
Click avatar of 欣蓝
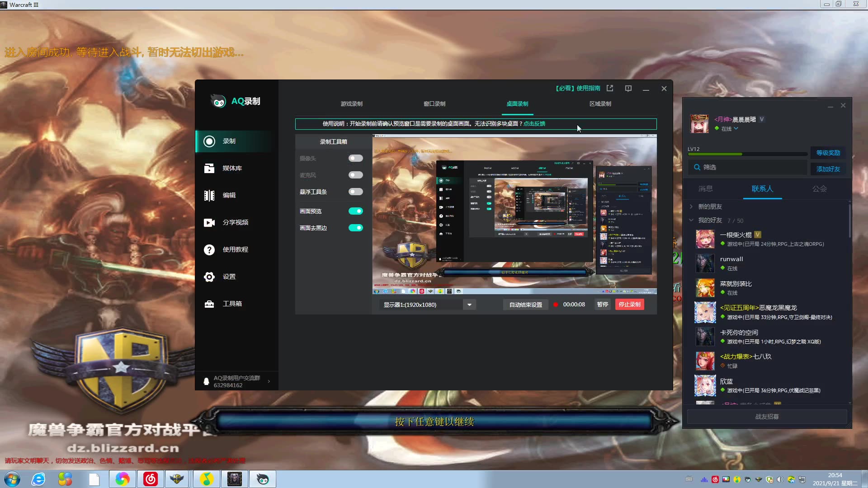(x=705, y=385)
